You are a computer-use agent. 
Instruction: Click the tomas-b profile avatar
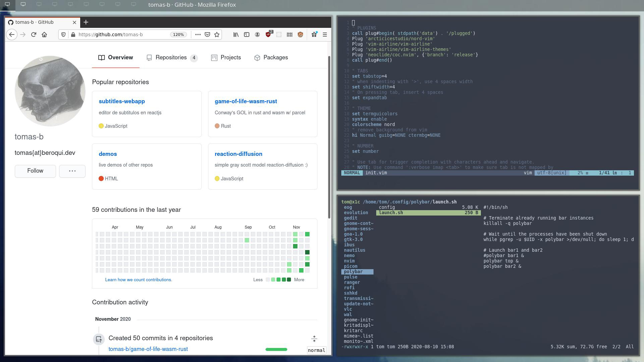click(50, 91)
